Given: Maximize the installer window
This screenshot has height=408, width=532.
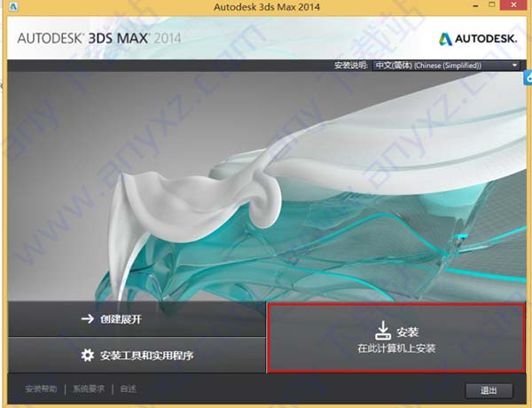Looking at the screenshot, I should pos(491,4).
